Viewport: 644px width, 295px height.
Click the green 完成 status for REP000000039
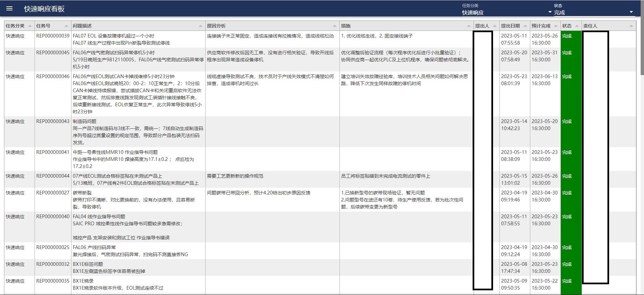[571, 39]
